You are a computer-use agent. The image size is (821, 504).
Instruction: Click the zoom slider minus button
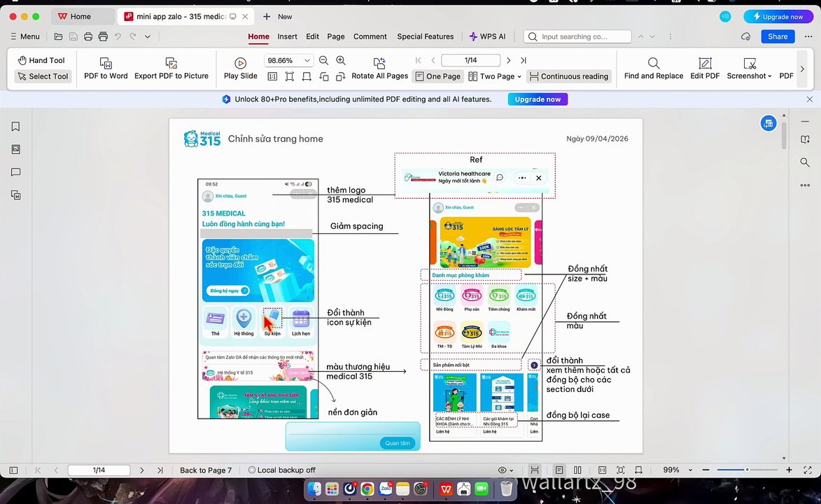point(706,470)
